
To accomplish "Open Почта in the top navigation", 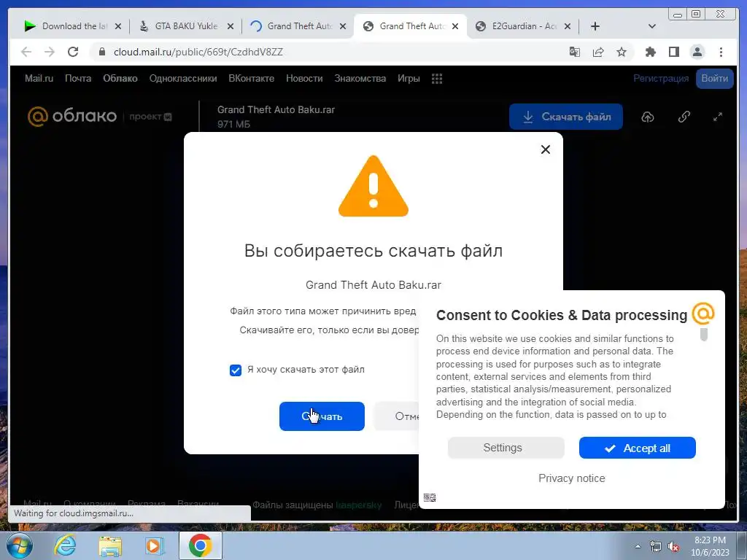I will click(x=78, y=79).
